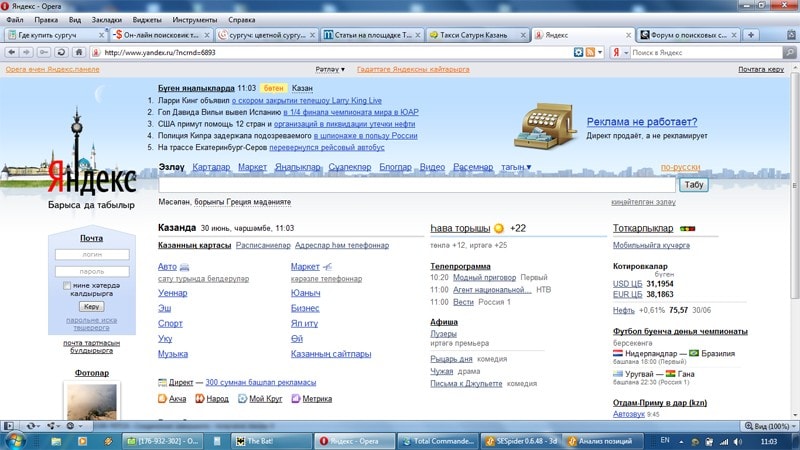The height and width of the screenshot is (450, 800).
Task: Click network signal icon in system tray
Action: 723,441
